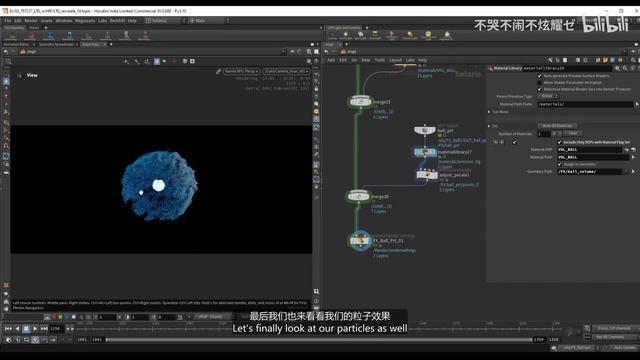Stop timeline playback

26,329
